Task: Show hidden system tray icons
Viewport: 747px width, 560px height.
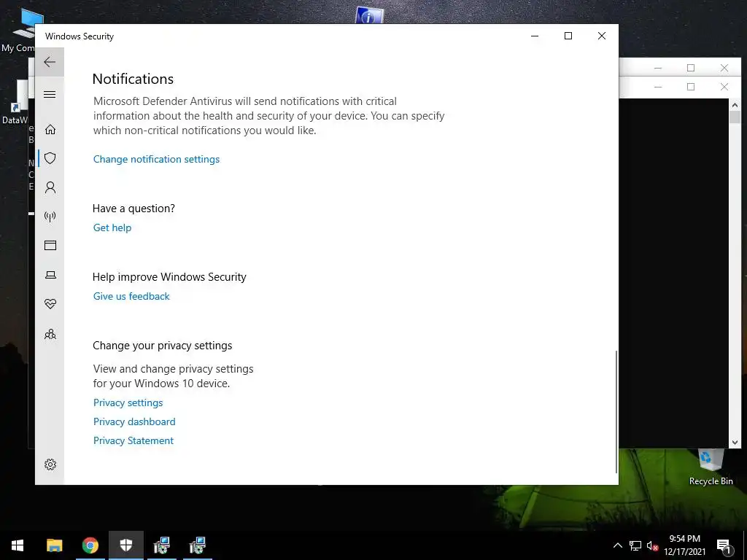Action: (x=617, y=545)
